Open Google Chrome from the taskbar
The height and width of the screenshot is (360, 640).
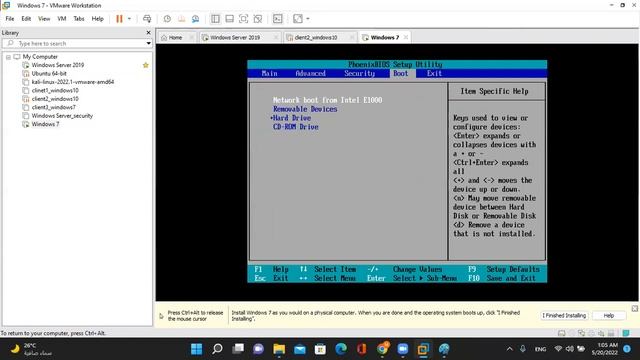pyautogui.click(x=382, y=349)
